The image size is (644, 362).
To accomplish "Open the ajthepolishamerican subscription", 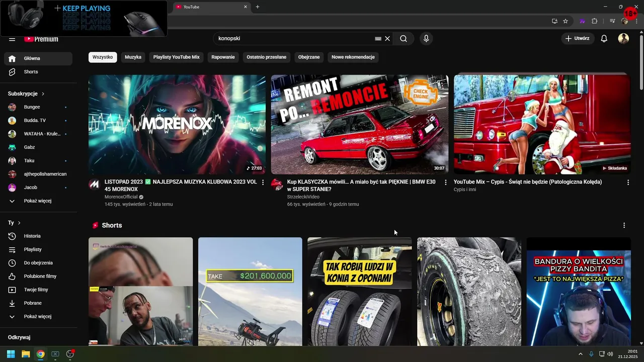I will (38, 174).
